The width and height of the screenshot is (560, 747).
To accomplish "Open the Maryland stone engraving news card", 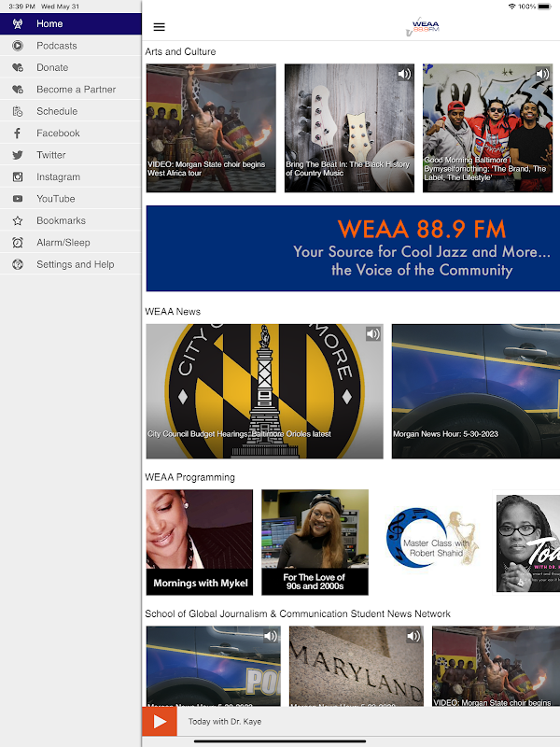I will 357,666.
